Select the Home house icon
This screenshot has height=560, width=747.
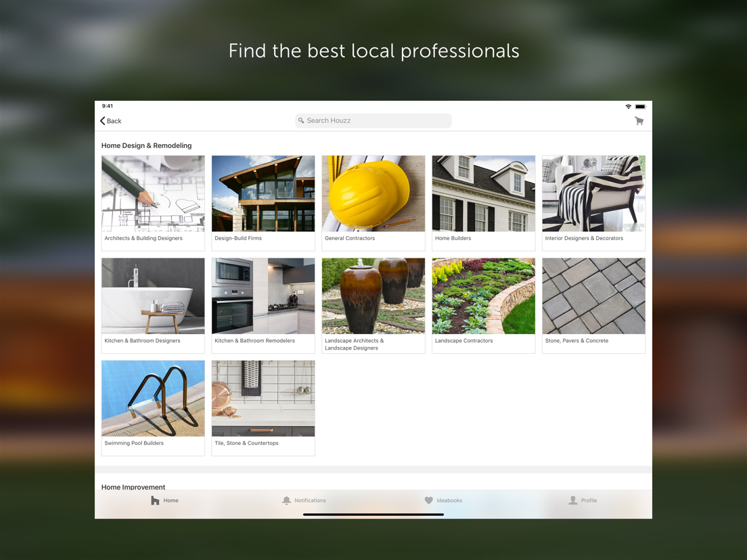click(x=154, y=500)
